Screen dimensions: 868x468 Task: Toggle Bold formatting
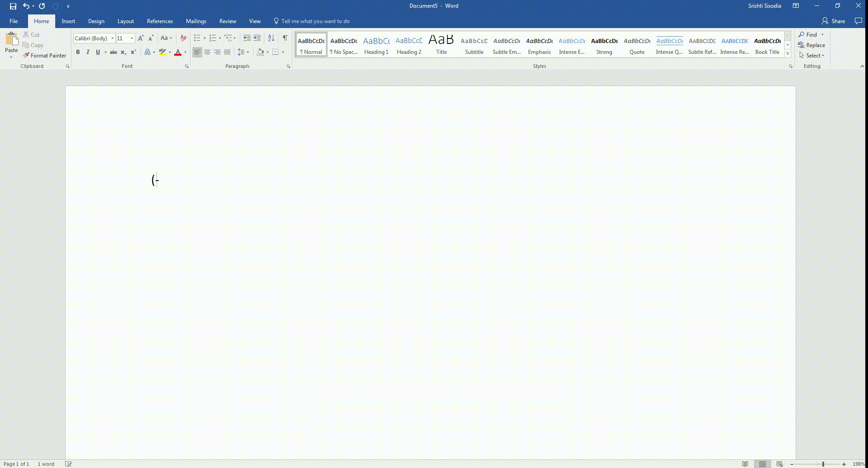tap(78, 53)
